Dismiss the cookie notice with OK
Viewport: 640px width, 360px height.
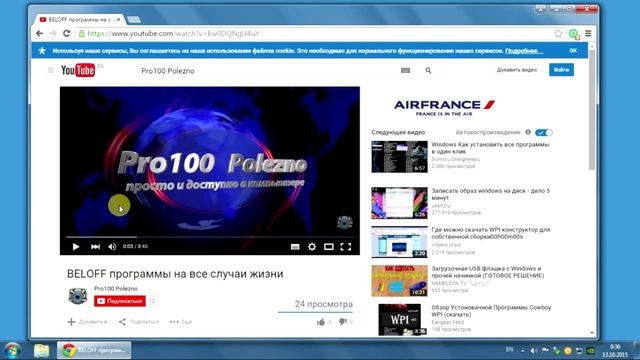coord(573,51)
